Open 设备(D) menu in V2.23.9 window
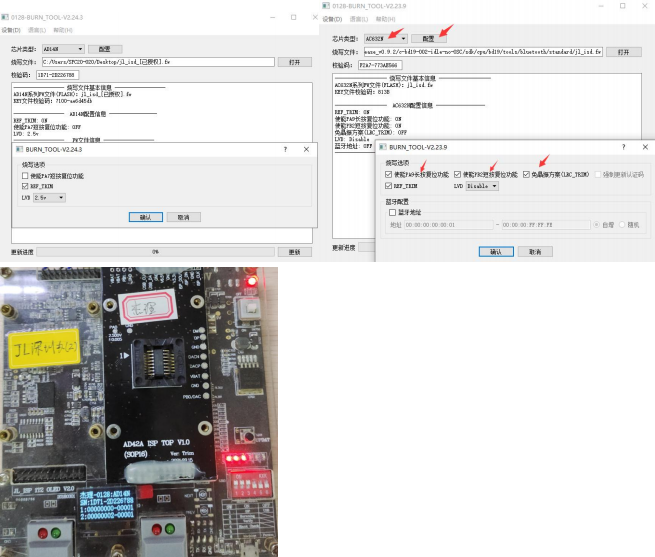Screen dimensions: 655x557 tap(332, 19)
